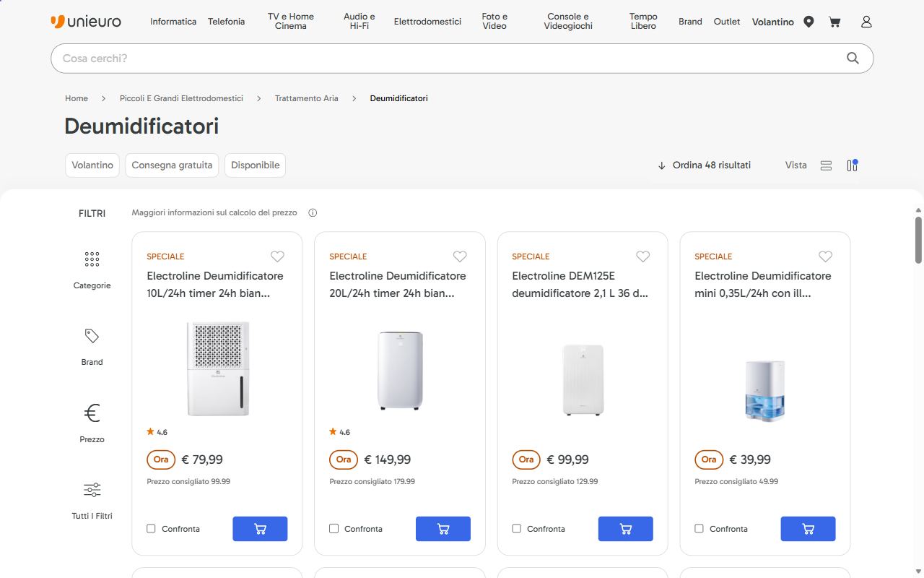Open the 10L/24h dehumidifier product image

(x=217, y=368)
